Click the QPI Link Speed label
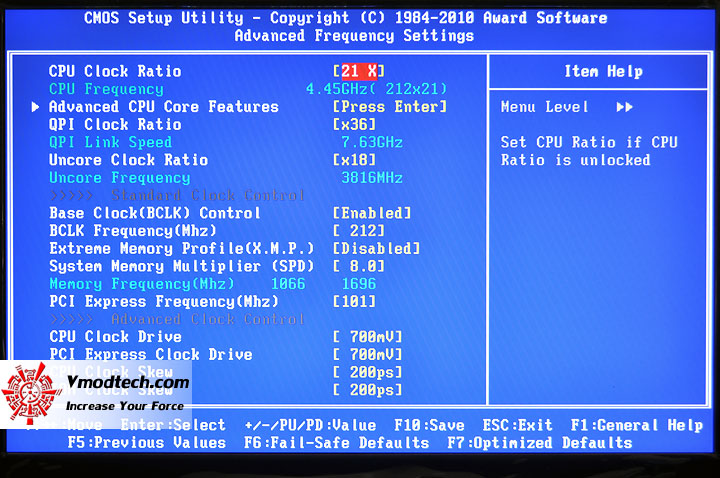Viewport: 720px width, 478px height. click(111, 142)
